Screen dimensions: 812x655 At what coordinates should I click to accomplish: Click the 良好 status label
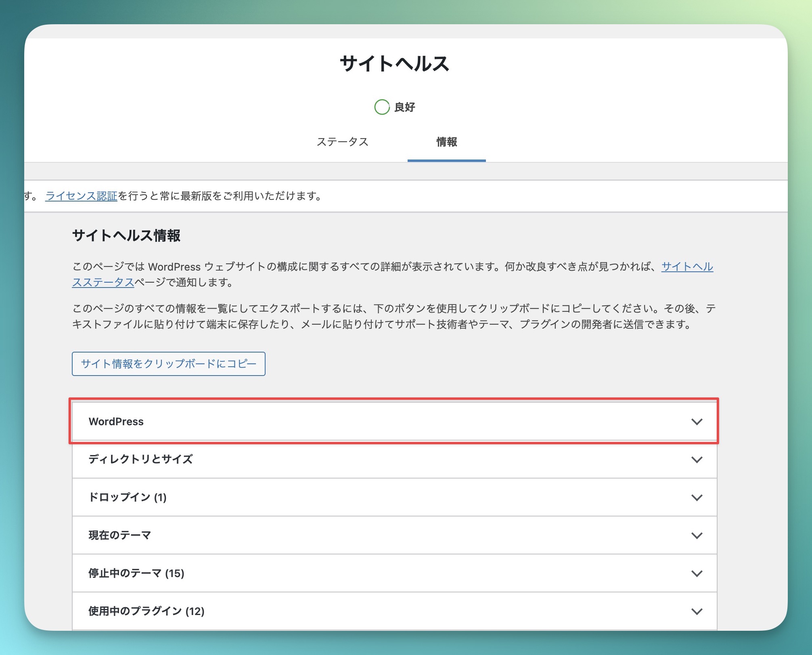(405, 107)
